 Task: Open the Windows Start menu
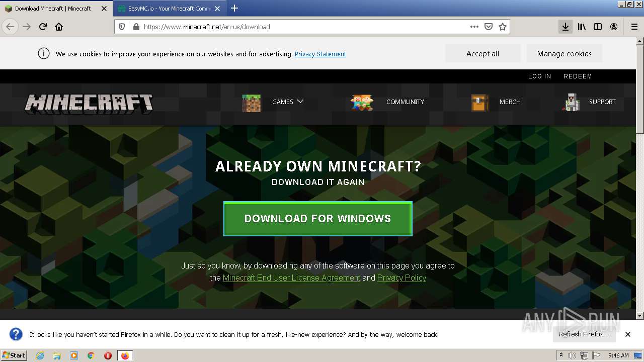tap(14, 355)
